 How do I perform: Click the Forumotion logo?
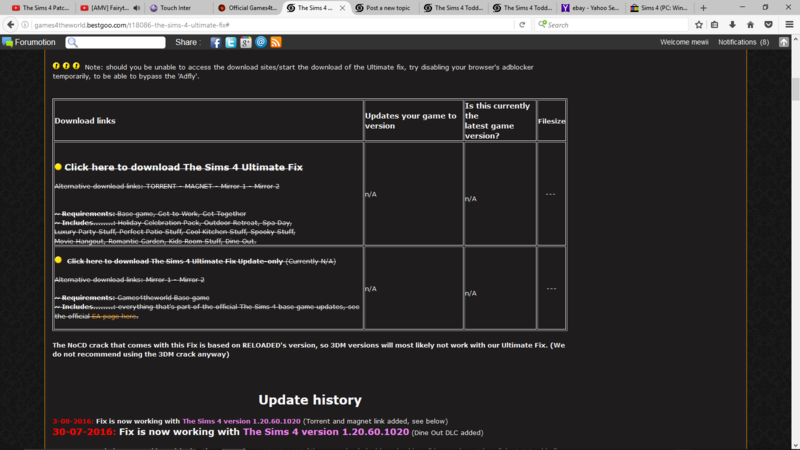(x=29, y=42)
